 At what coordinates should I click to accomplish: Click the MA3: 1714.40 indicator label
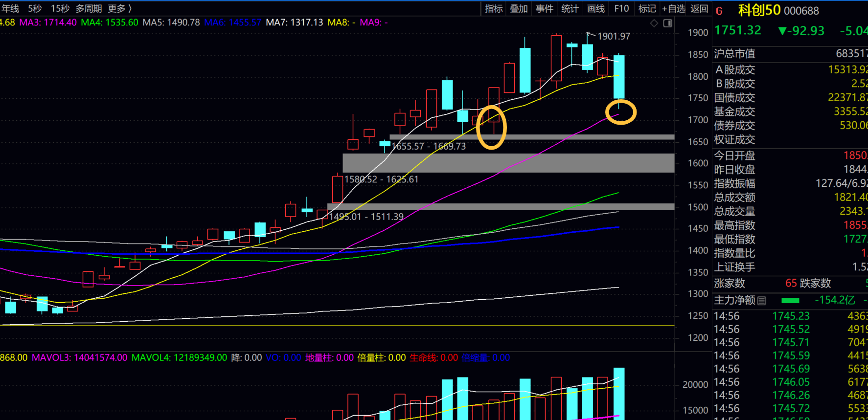tap(48, 22)
